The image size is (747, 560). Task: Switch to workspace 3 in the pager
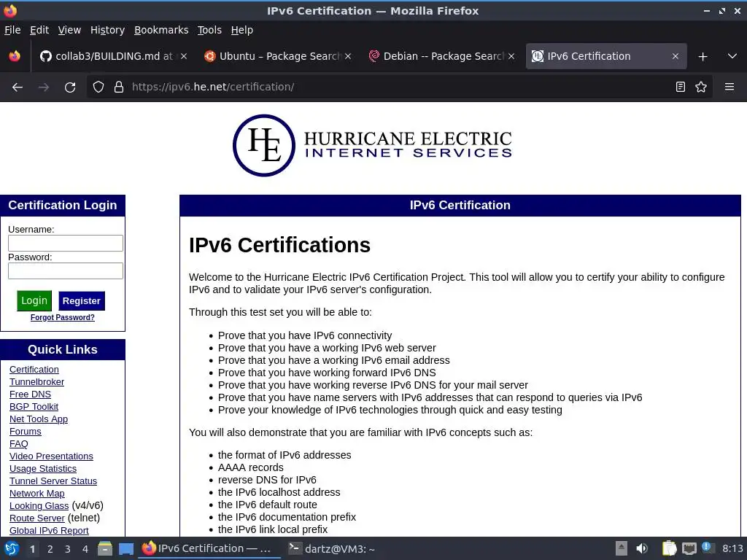pyautogui.click(x=68, y=549)
